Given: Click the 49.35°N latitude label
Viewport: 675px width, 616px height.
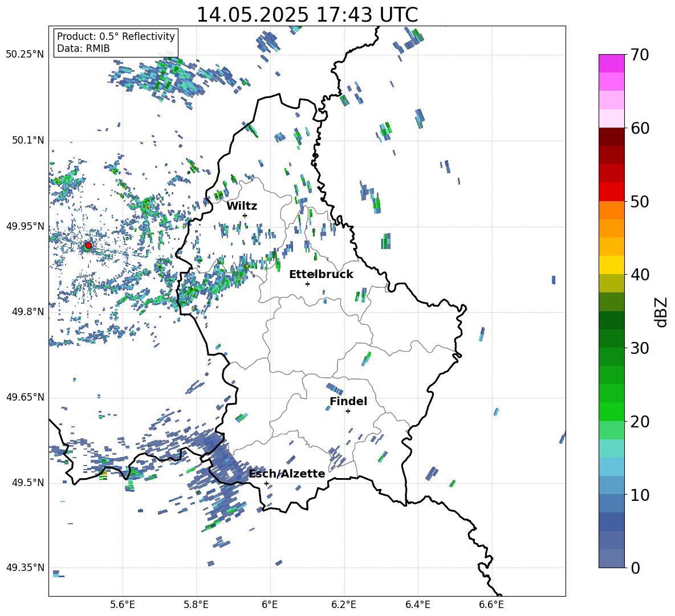Looking at the screenshot, I should coord(25,568).
